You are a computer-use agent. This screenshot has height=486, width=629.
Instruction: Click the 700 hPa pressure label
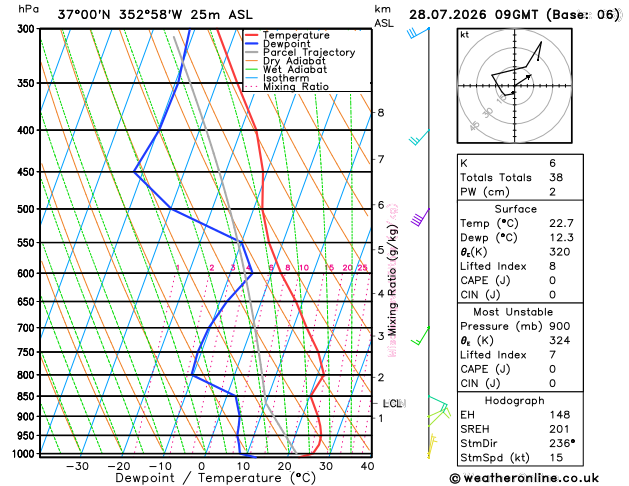click(28, 328)
